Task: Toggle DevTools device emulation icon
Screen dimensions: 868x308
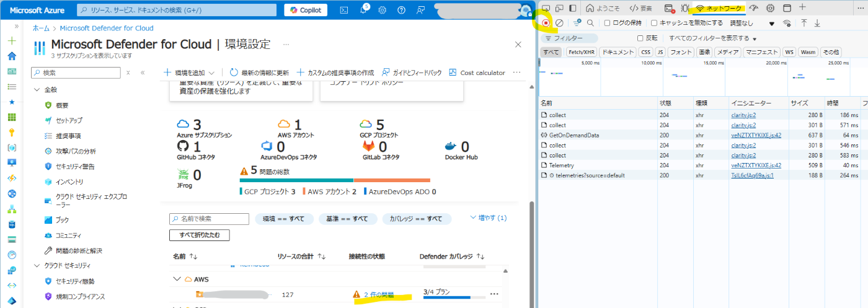Action: [x=559, y=8]
